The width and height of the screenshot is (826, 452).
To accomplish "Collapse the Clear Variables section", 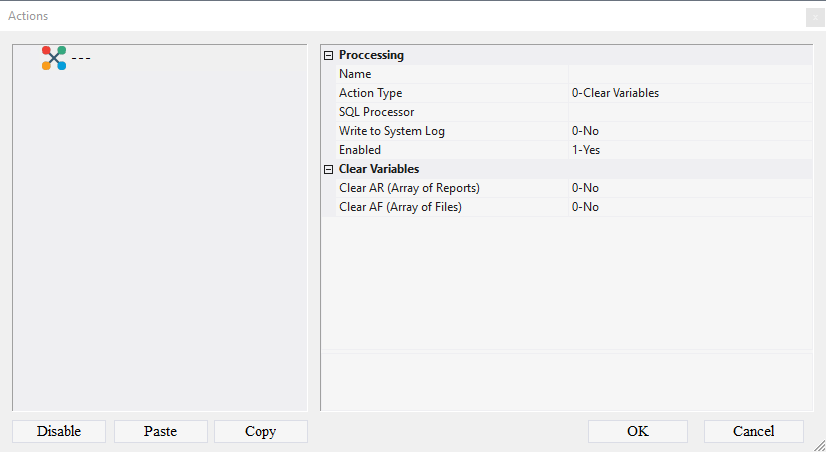I will pos(329,169).
